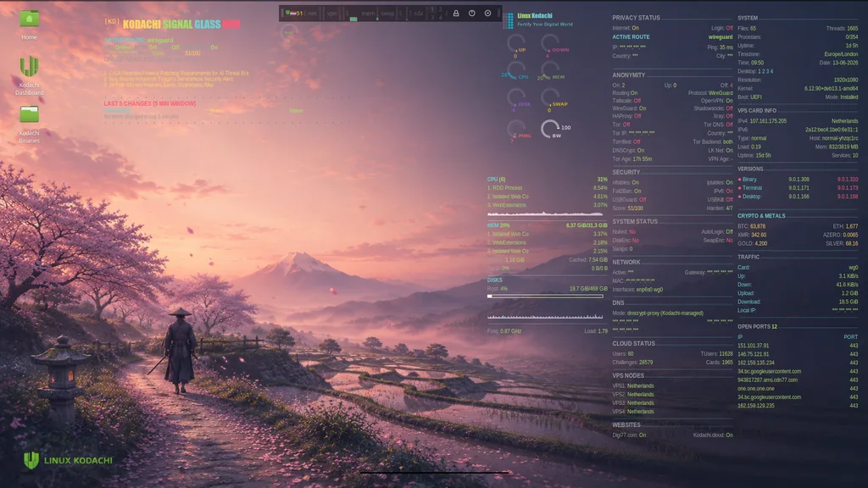Click the 'CRYPTO & METALS' section heading
The image size is (868, 488).
coord(761,216)
